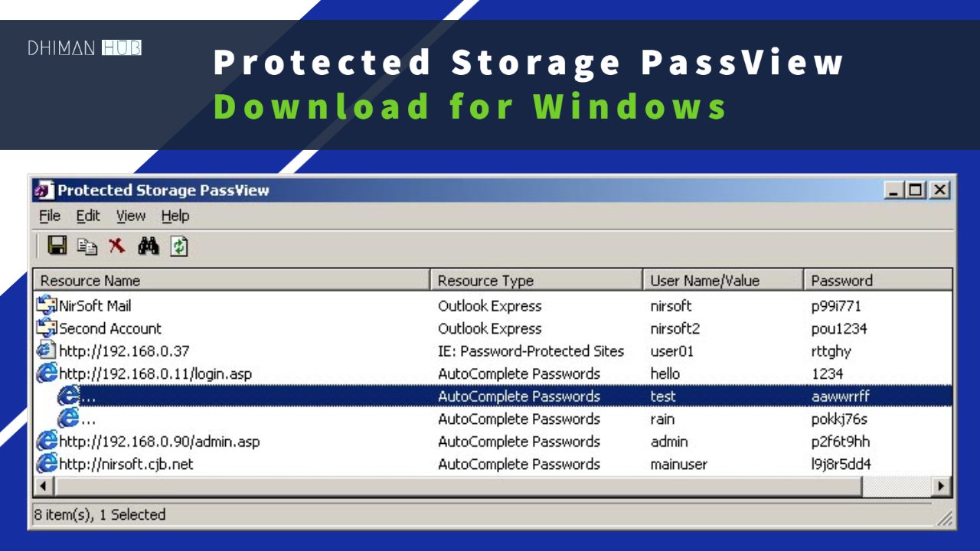Open the File menu
Viewport: 980px width, 551px height.
pyautogui.click(x=50, y=216)
